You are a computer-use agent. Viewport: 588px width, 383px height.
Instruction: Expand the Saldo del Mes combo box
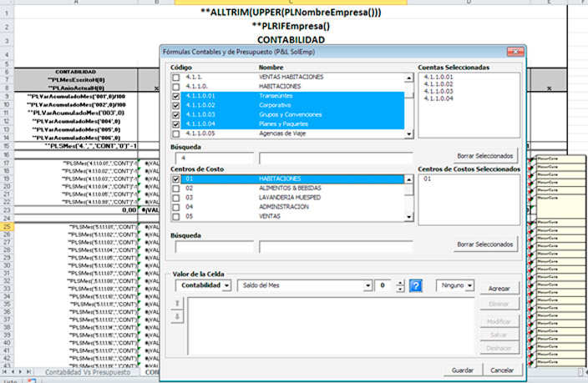pyautogui.click(x=367, y=286)
